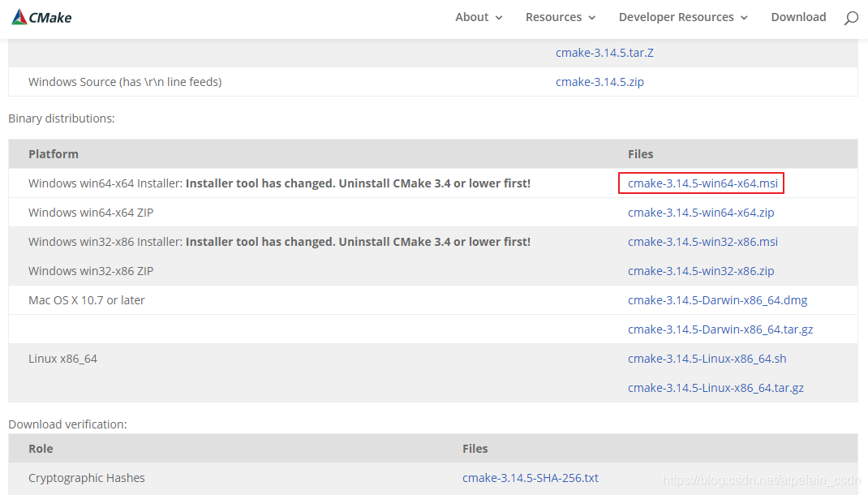The height and width of the screenshot is (495, 868).
Task: Expand the About menu
Action: click(x=479, y=17)
